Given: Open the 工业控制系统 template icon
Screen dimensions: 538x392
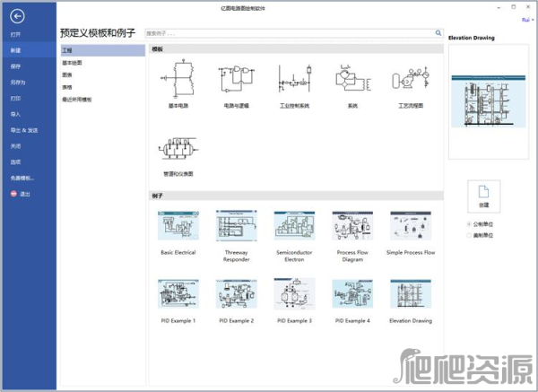Looking at the screenshot, I should [294, 79].
